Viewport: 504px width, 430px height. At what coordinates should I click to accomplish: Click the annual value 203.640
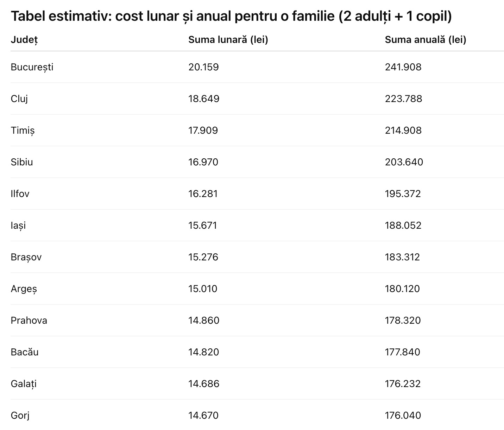coord(404,162)
